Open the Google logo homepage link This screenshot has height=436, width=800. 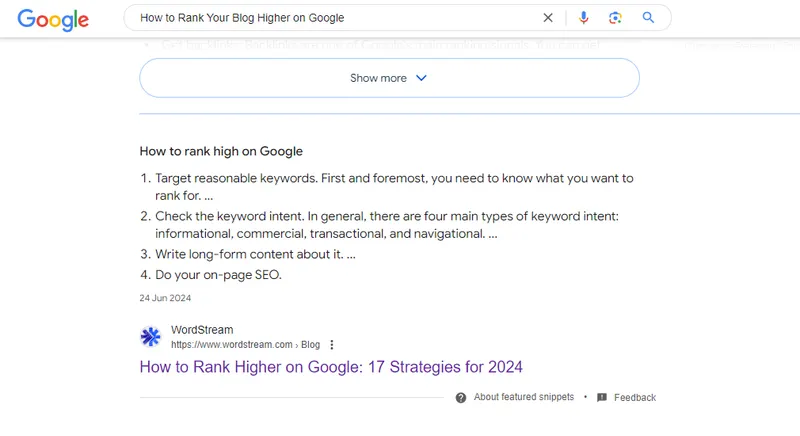coord(53,20)
